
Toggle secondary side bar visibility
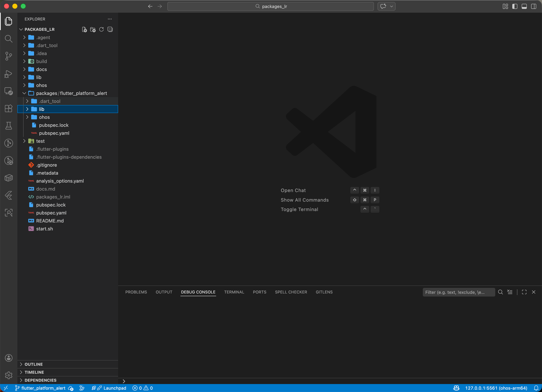click(533, 7)
